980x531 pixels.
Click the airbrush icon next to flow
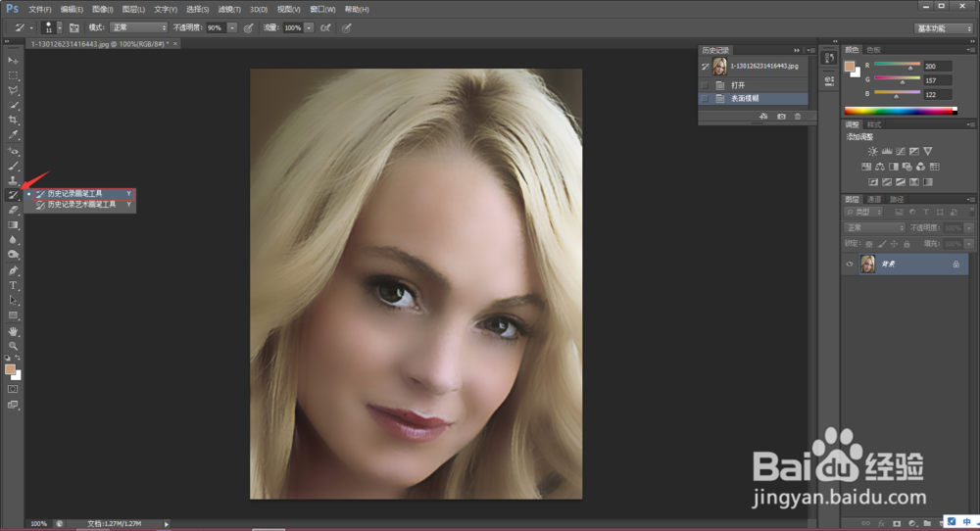[325, 27]
